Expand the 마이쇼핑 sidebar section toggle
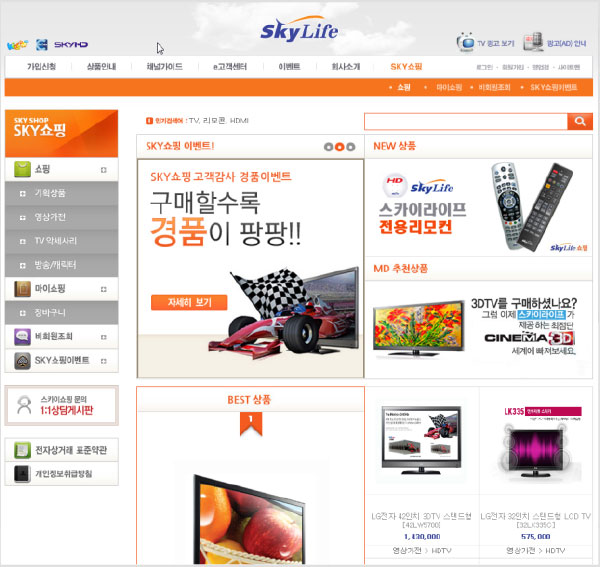Viewport: 600px width, 567px height. (103, 289)
